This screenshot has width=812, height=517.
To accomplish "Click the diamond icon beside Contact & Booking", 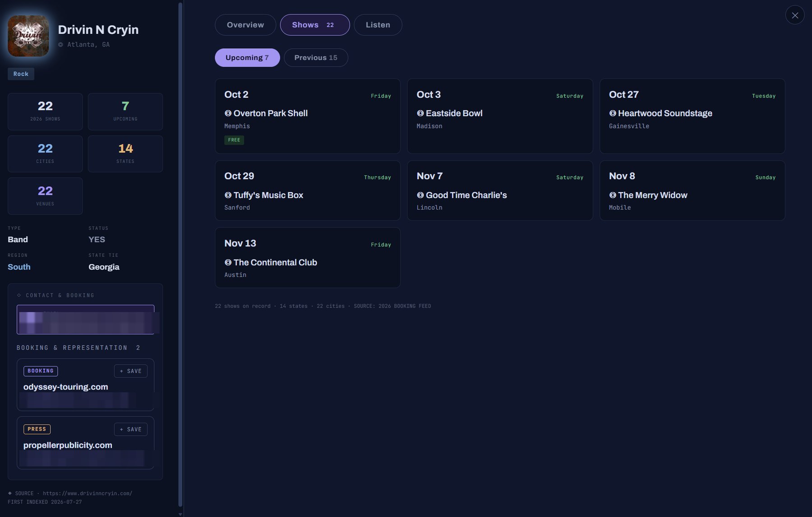I will pyautogui.click(x=19, y=295).
